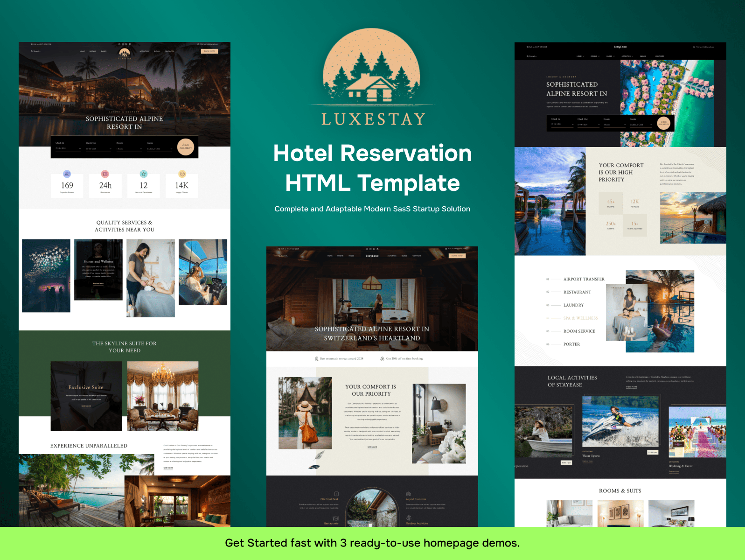Viewport: 745px width, 560px height.
Task: Click the 'Hotel Reservation HTML Template' headline
Action: (x=372, y=168)
